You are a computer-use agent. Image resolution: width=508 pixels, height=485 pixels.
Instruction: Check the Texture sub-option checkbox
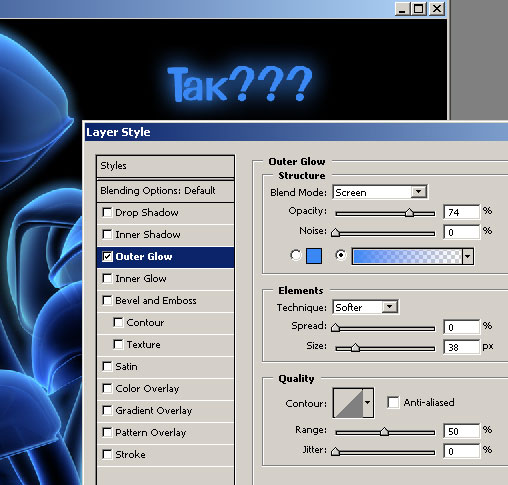(x=118, y=344)
